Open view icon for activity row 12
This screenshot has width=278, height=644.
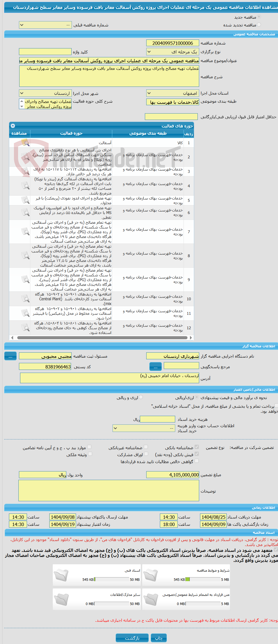click(25, 328)
